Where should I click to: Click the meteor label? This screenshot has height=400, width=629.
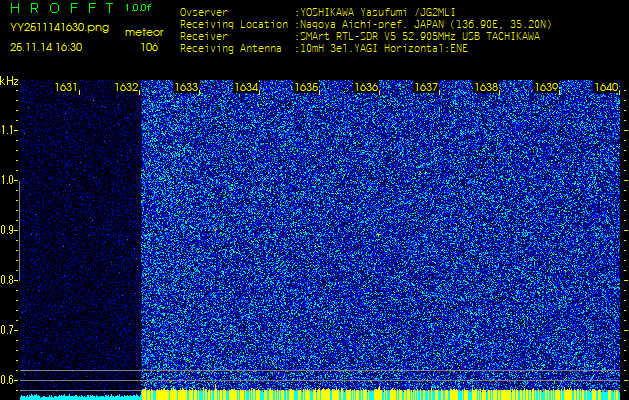coord(144,32)
